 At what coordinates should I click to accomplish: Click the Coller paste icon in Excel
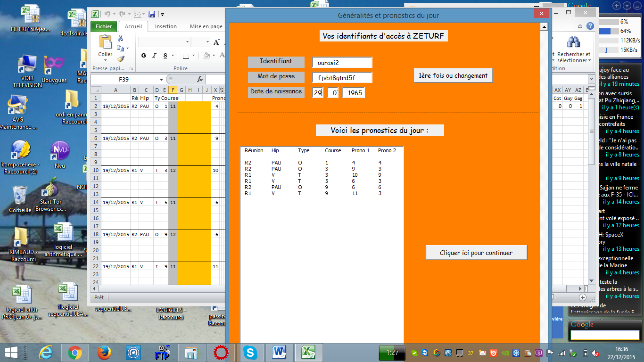(105, 42)
